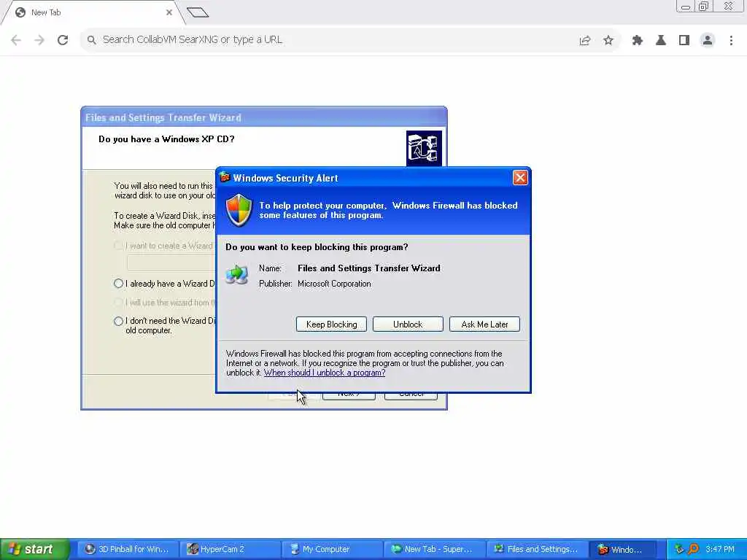Open the Extensions puzzle icon

click(638, 41)
